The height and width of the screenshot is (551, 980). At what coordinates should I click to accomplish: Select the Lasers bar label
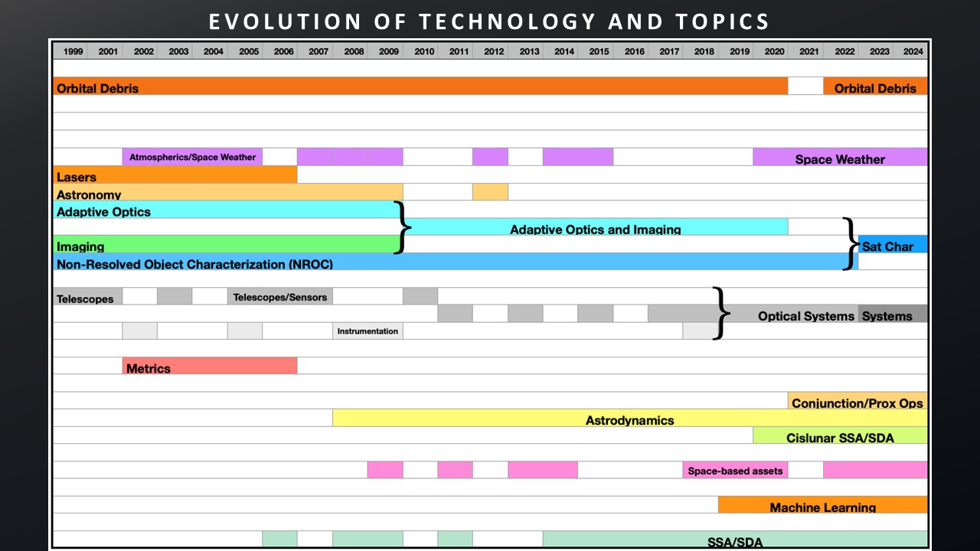point(77,177)
